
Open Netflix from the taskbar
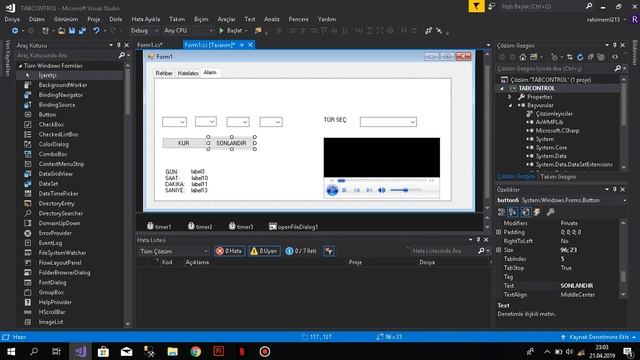(242, 351)
